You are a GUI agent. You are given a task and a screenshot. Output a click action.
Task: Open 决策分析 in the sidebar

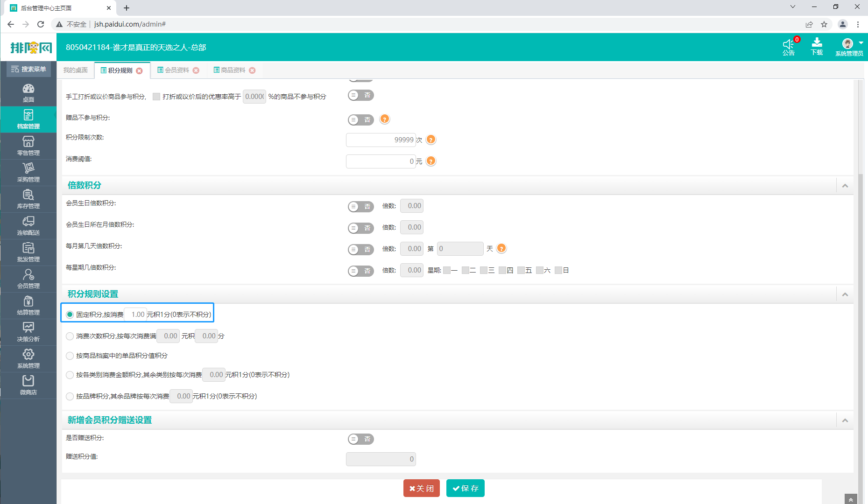pyautogui.click(x=28, y=332)
